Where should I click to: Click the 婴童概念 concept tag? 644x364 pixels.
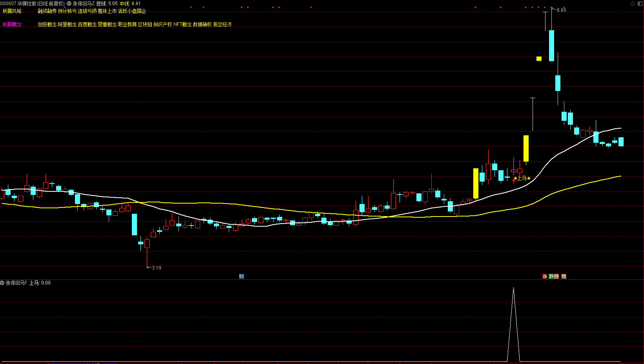(108, 24)
